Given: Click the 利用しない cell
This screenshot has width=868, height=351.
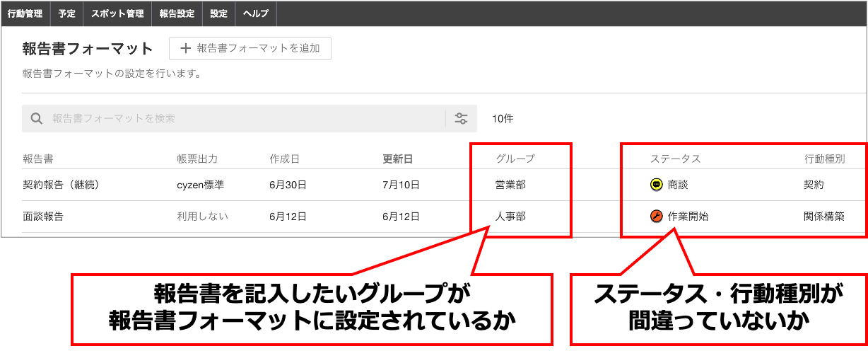Looking at the screenshot, I should [x=202, y=217].
